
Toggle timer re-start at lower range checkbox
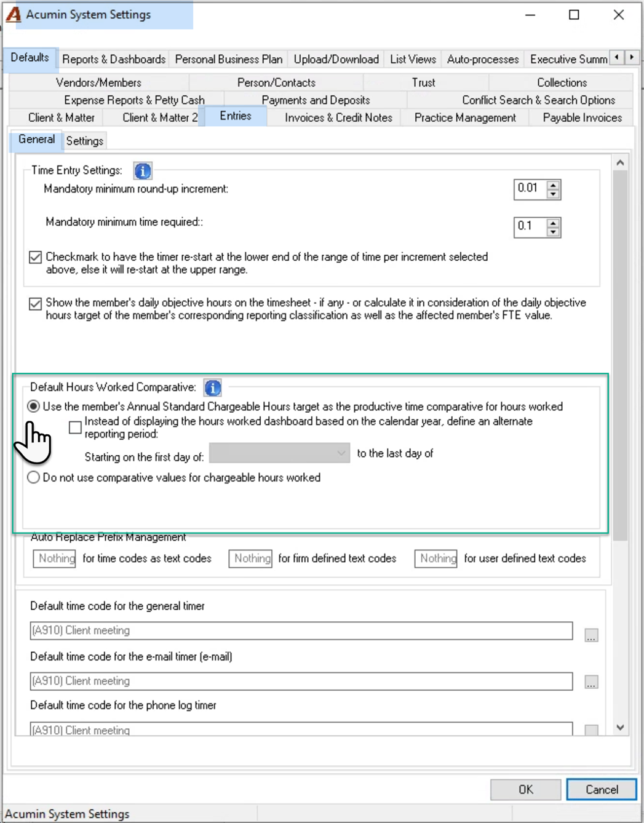coord(36,257)
